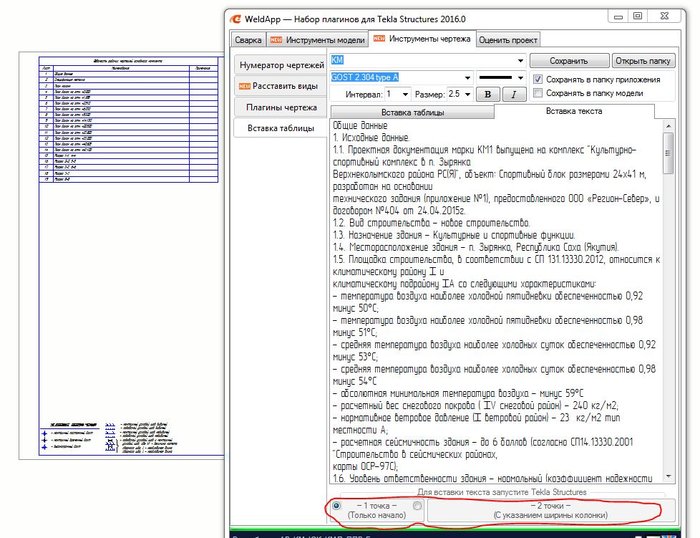Click the 'Общие данные' line in text area

[360, 125]
